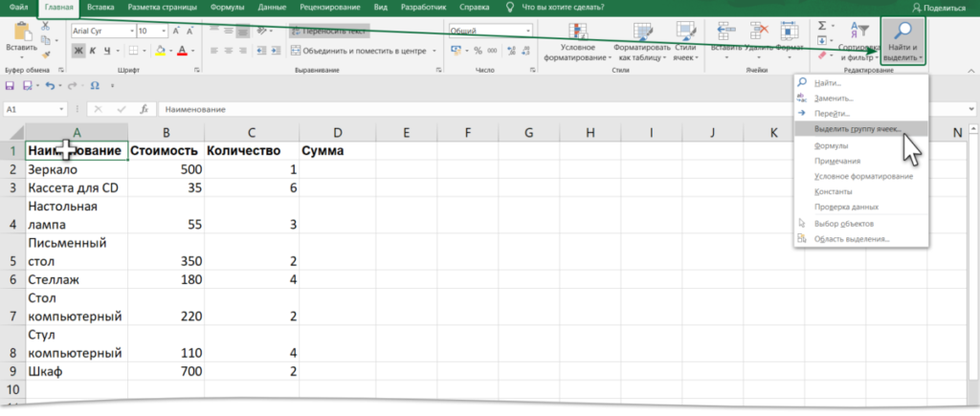Choose Область выделения... menu item

coord(861,239)
